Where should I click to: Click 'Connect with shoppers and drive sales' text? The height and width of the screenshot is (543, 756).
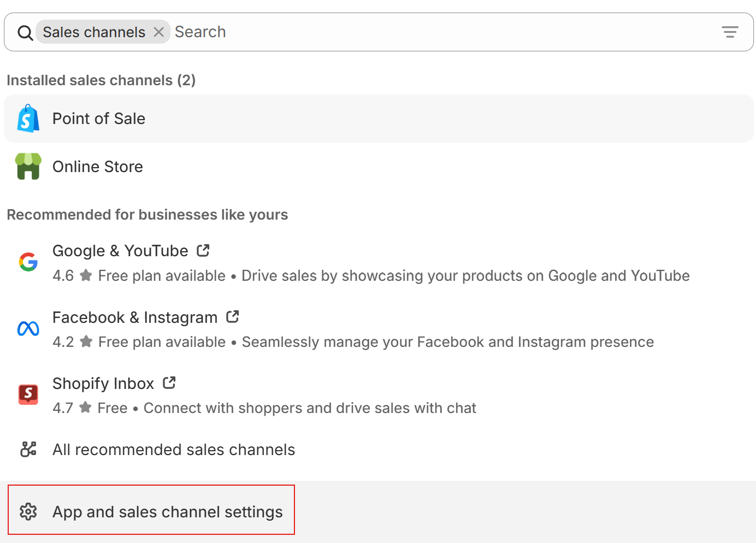coord(310,408)
